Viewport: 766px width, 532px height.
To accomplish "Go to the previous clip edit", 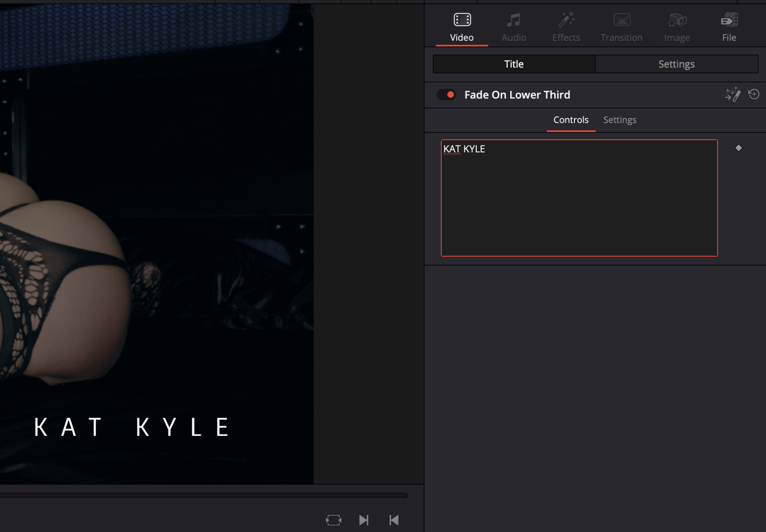I will coord(394,520).
